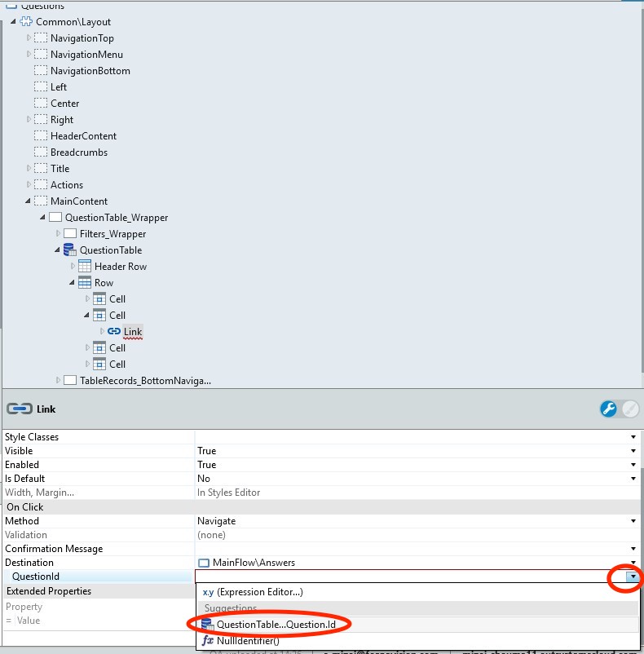Click the Center placeholder icon
Viewport: 644px width, 654px height.
(x=41, y=103)
